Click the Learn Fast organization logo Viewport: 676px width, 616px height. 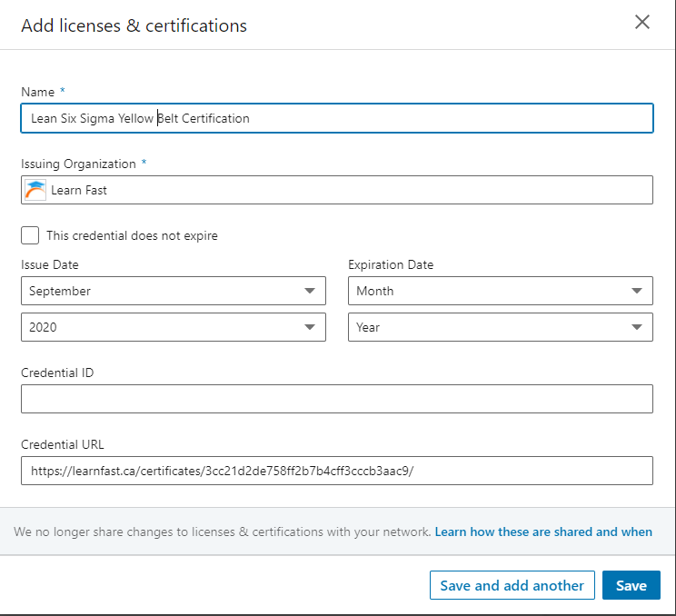tap(35, 190)
